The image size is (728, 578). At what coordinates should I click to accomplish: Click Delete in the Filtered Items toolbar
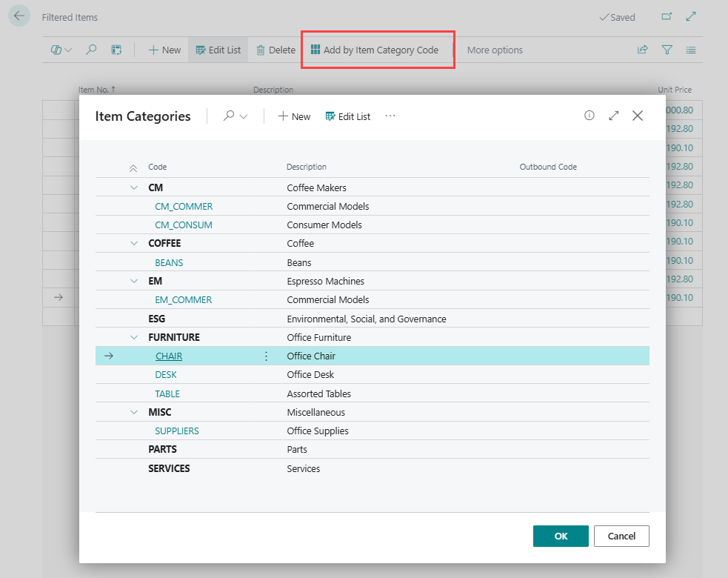click(275, 50)
